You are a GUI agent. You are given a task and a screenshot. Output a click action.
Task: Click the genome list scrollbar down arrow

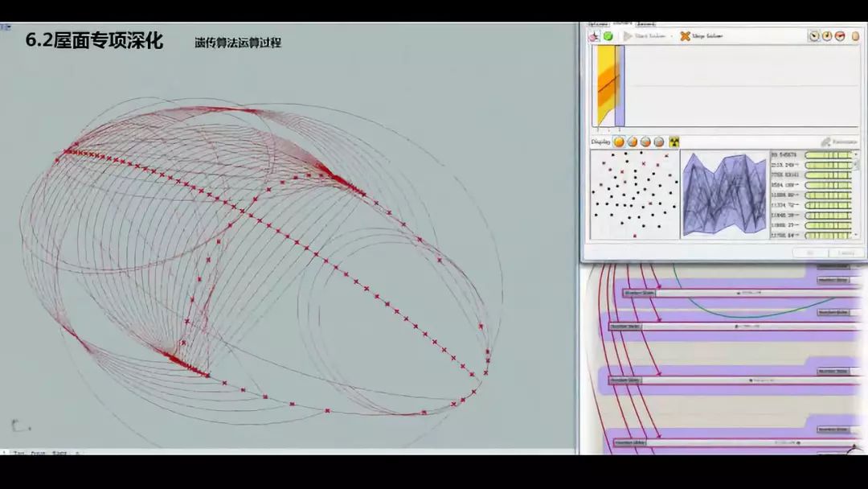[857, 236]
